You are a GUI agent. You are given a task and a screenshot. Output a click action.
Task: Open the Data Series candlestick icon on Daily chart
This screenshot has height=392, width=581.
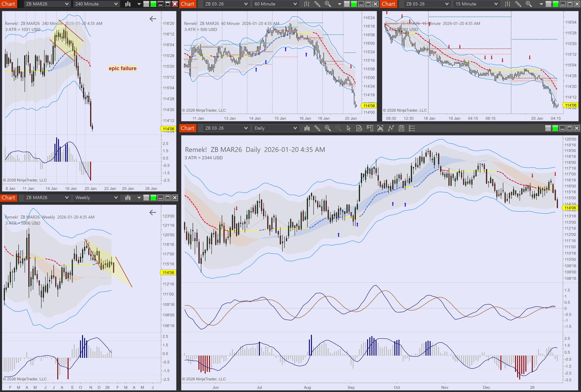pyautogui.click(x=307, y=128)
